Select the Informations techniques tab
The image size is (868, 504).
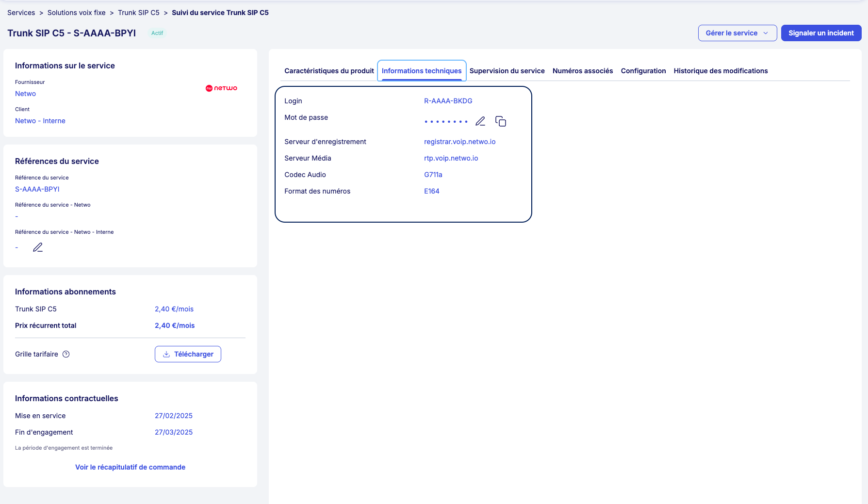tap(422, 71)
